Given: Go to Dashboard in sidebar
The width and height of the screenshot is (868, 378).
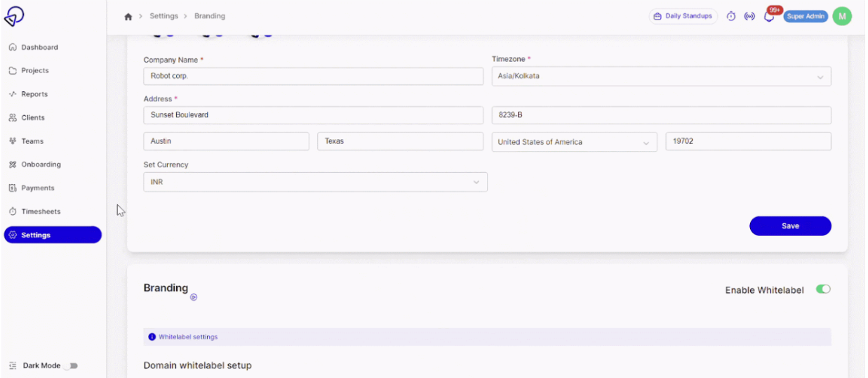Looking at the screenshot, I should click(x=39, y=47).
